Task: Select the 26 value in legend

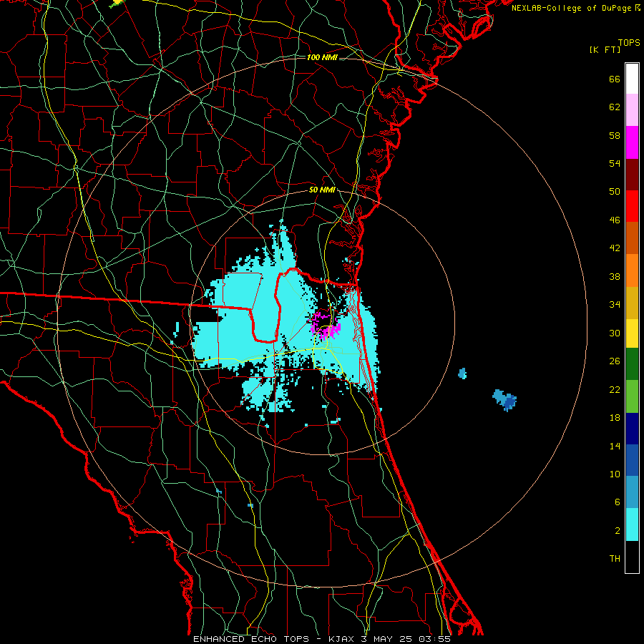Action: click(x=615, y=361)
